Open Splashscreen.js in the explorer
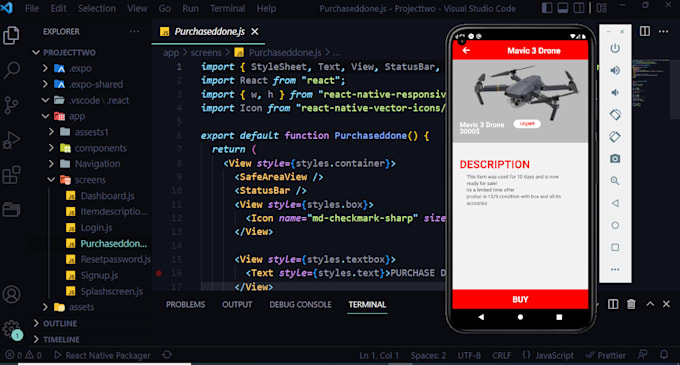The height and width of the screenshot is (365, 680). point(111,291)
